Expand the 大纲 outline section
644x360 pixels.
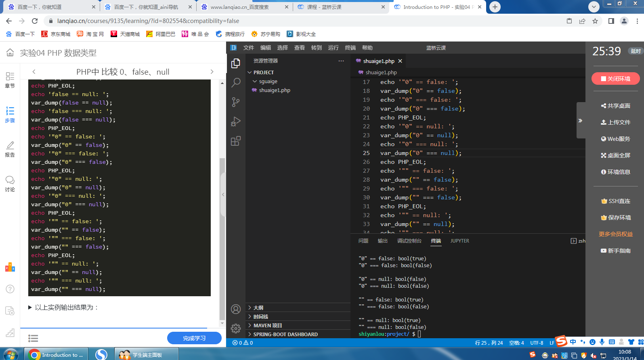tap(258, 308)
